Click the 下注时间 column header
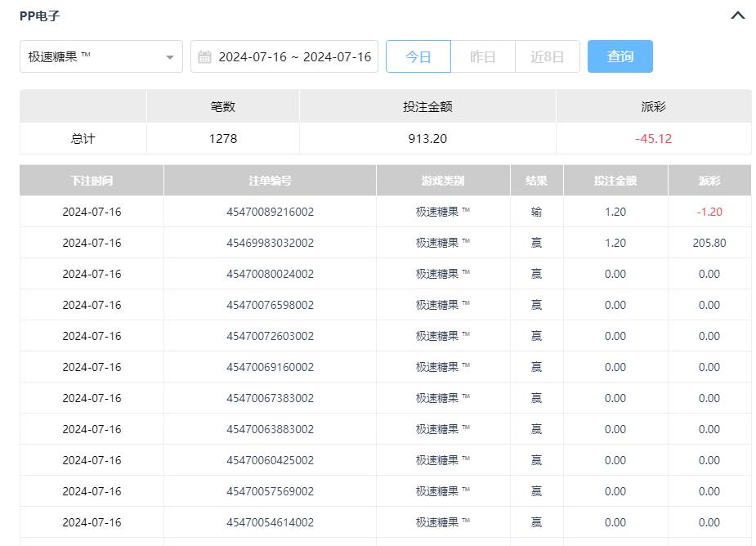The height and width of the screenshot is (546, 756). (92, 181)
